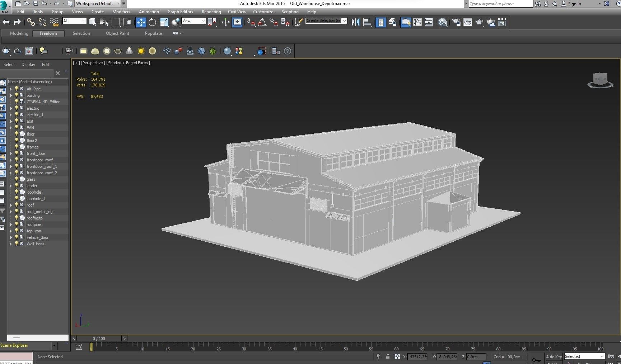Toggle Auto Key mode
Image resolution: width=621 pixels, height=364 pixels.
click(x=554, y=356)
